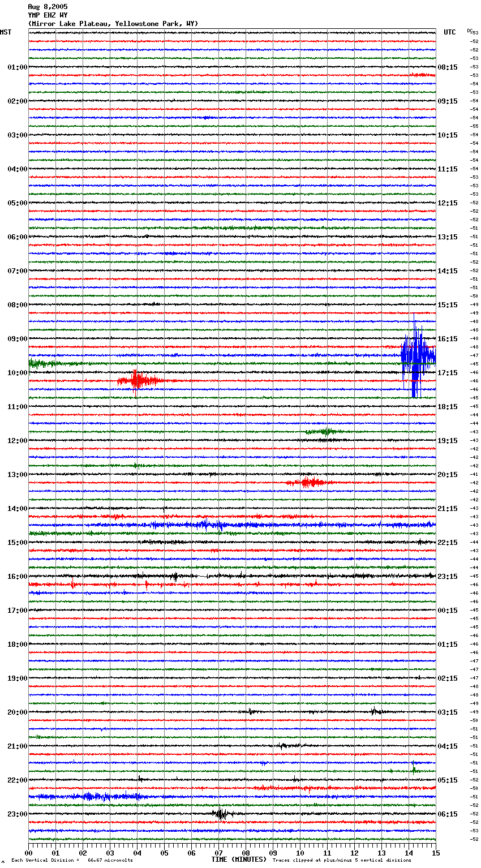Select the 17:00 MST time label

tap(17, 611)
